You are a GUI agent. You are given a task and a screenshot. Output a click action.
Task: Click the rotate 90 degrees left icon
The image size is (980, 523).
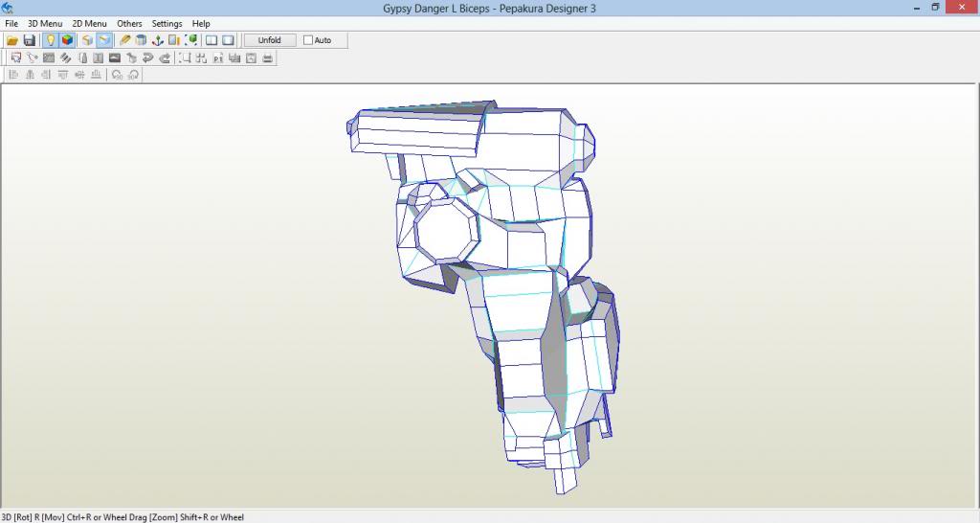pos(117,75)
